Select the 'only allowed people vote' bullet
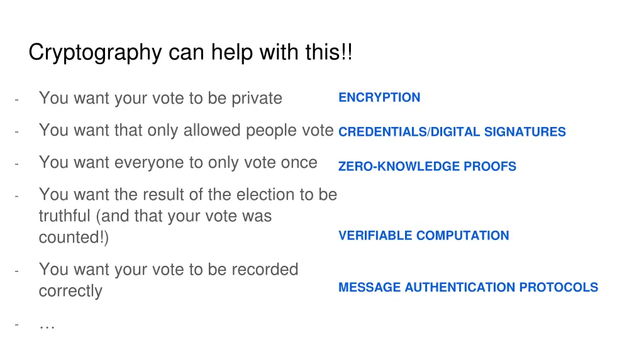This screenshot has height=362, width=644. tap(186, 131)
